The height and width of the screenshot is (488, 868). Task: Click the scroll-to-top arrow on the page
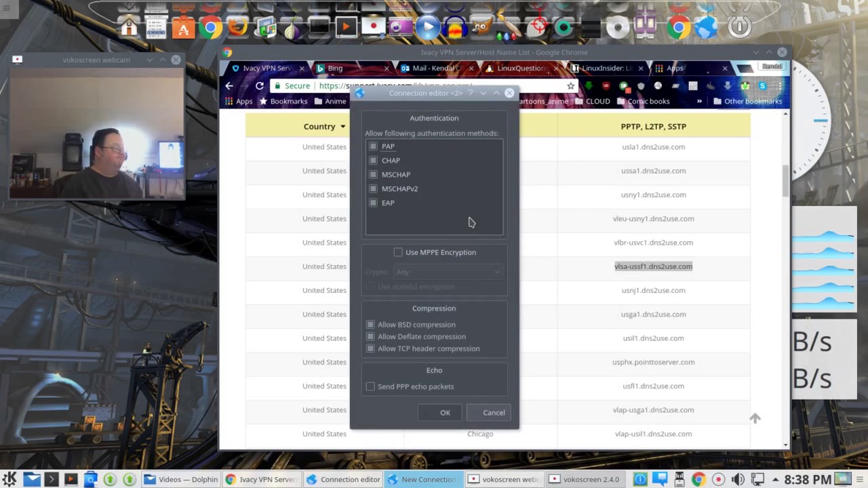click(755, 419)
